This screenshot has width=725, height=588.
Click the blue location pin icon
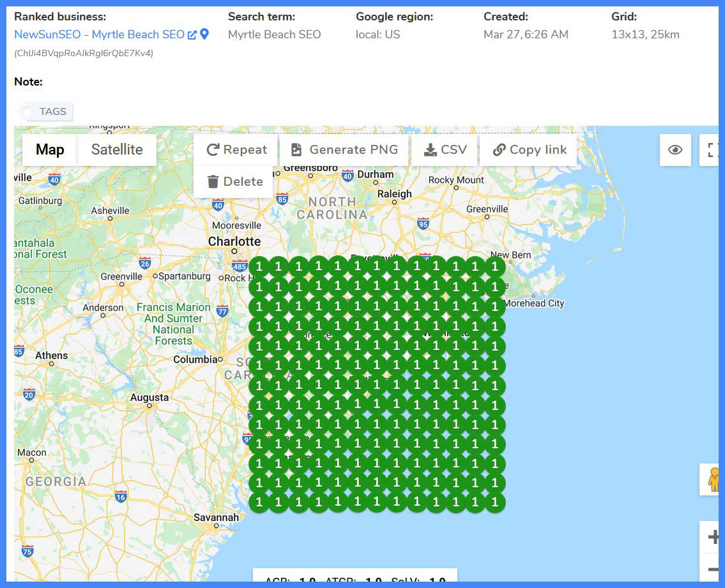click(x=204, y=34)
